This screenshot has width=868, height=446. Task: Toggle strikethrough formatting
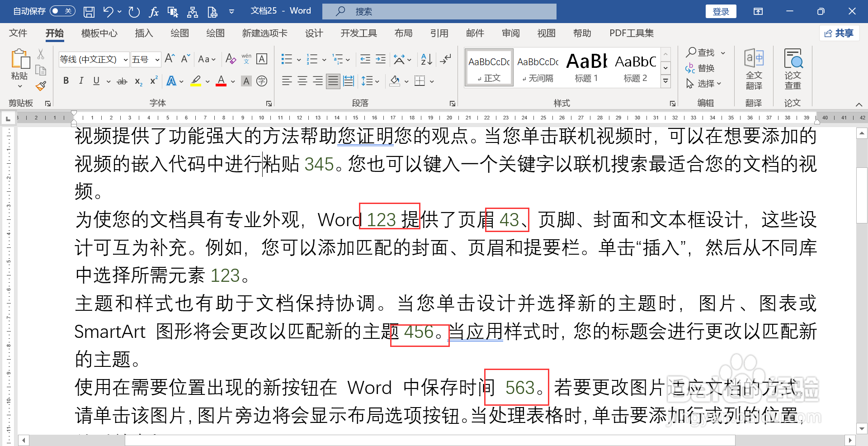pos(122,81)
